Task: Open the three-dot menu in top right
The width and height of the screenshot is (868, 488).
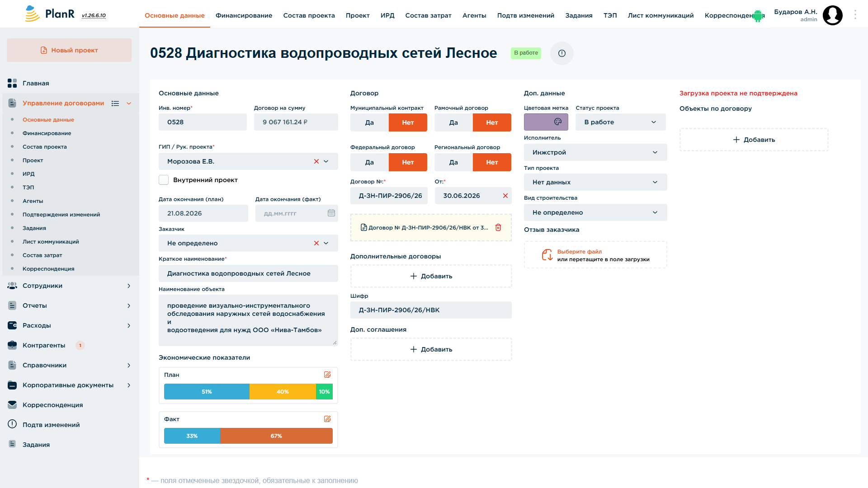Action: click(855, 15)
